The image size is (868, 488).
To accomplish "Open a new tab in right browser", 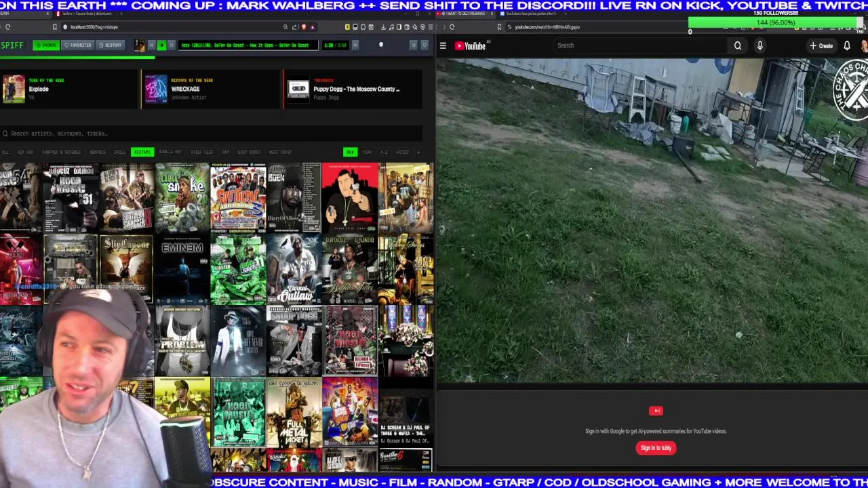I will click(566, 14).
